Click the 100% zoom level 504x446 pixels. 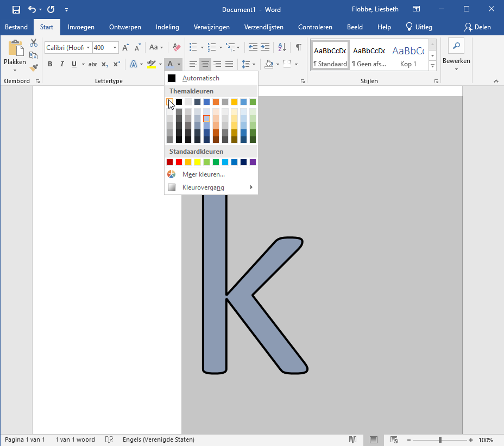tap(486, 439)
